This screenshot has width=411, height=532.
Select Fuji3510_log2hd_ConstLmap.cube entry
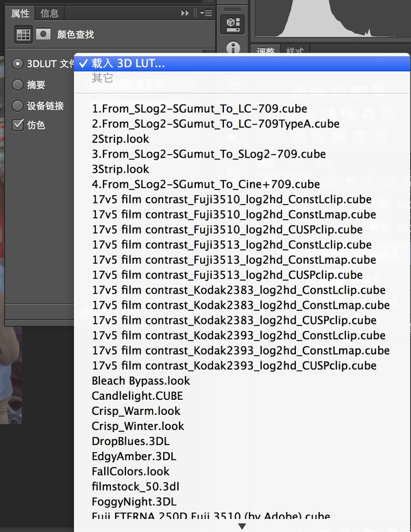tap(242, 214)
